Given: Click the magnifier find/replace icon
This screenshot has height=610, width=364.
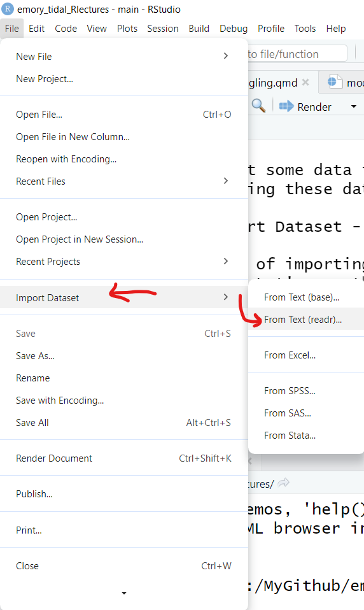Looking at the screenshot, I should tap(258, 106).
